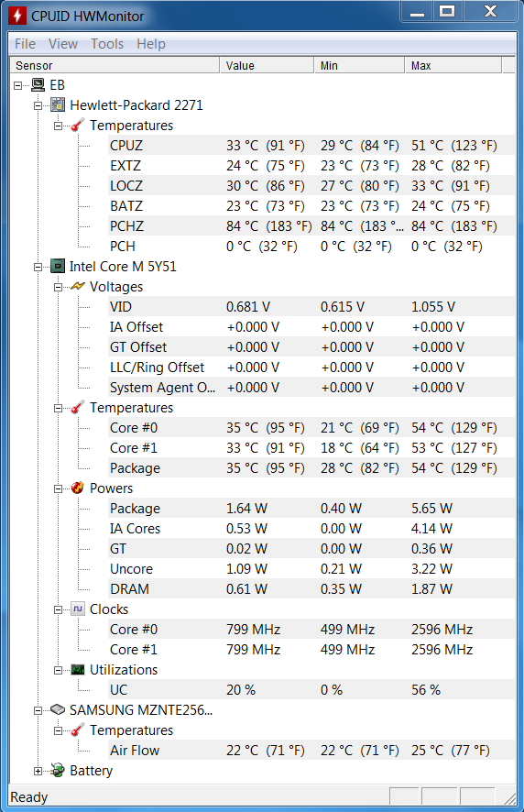Collapse the Voltages section
This screenshot has width=524, height=812.
coord(58,288)
